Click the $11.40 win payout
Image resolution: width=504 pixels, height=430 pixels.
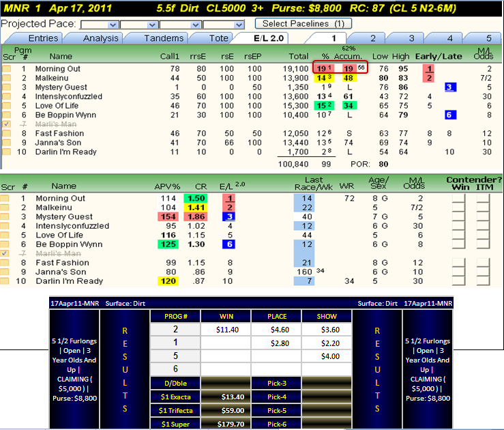click(227, 330)
